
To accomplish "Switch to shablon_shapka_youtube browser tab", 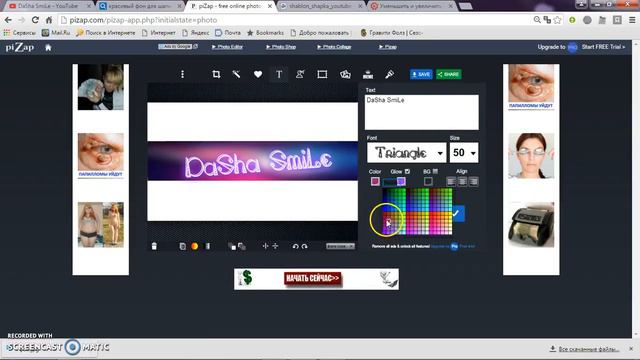I will pos(321,6).
